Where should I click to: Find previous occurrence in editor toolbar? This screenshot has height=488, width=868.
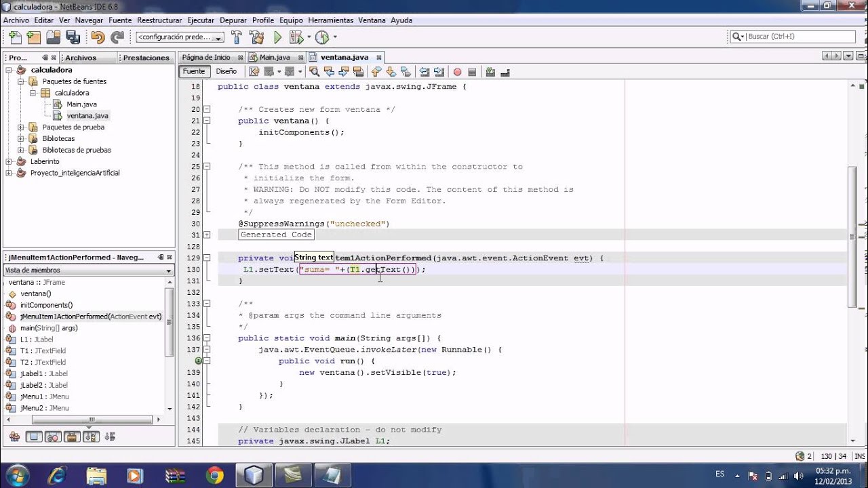(330, 71)
